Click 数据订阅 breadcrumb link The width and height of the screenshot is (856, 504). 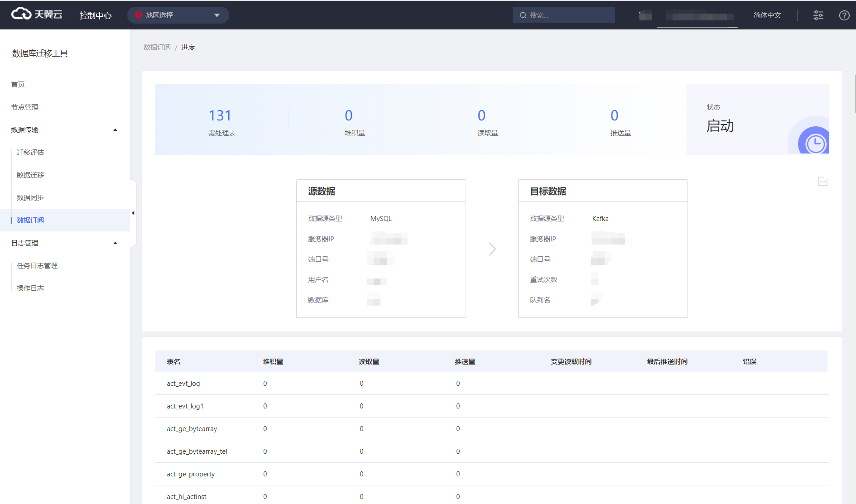tap(157, 47)
